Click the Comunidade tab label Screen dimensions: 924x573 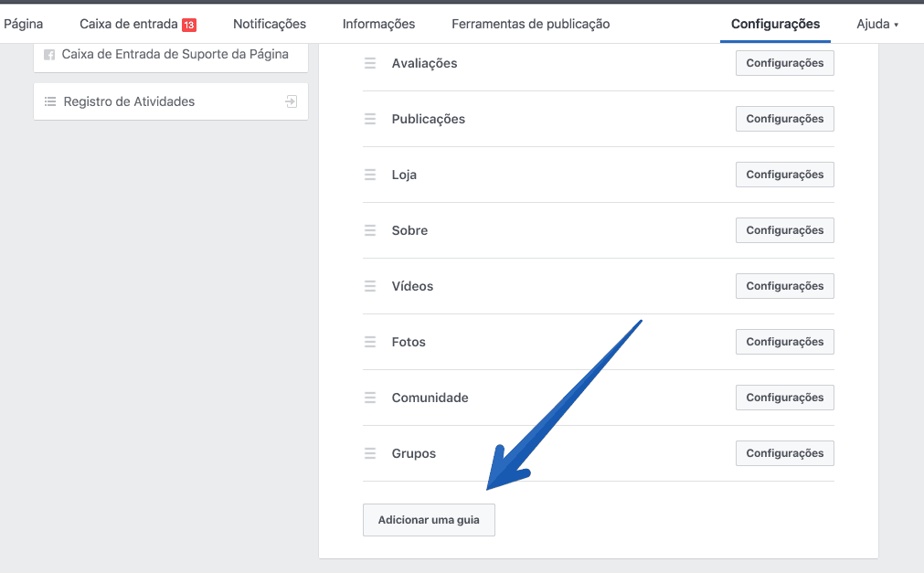point(430,398)
